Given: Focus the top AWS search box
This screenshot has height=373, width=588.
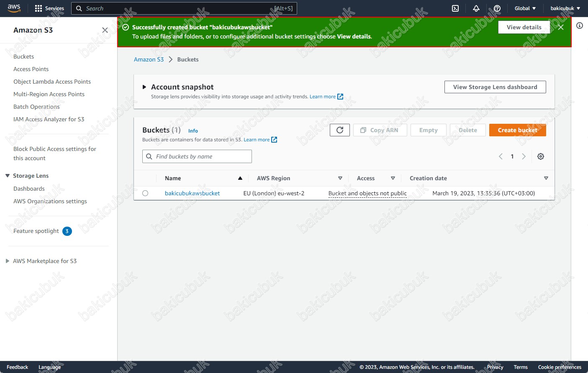Looking at the screenshot, I should [x=184, y=8].
